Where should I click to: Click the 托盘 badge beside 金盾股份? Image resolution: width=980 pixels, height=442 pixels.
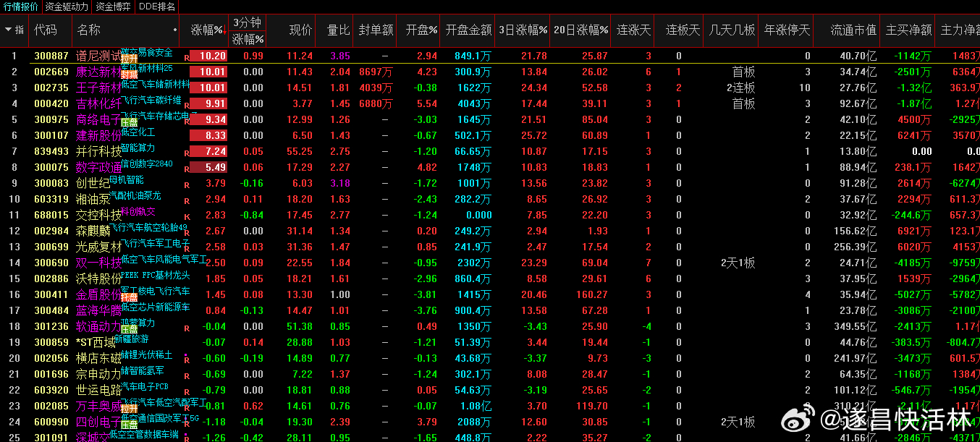click(129, 297)
